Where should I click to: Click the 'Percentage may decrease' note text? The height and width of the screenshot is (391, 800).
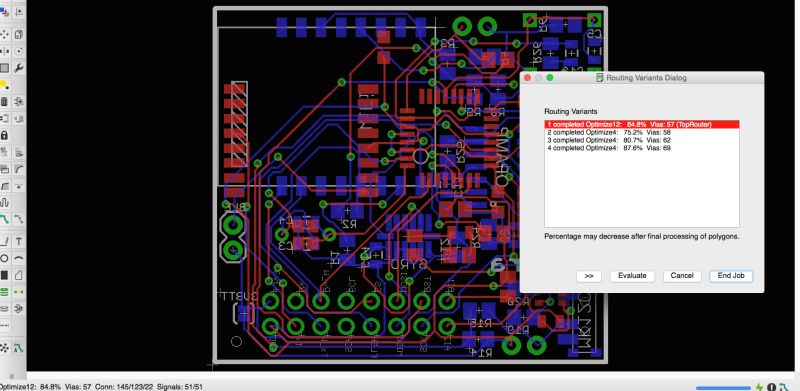pos(642,236)
